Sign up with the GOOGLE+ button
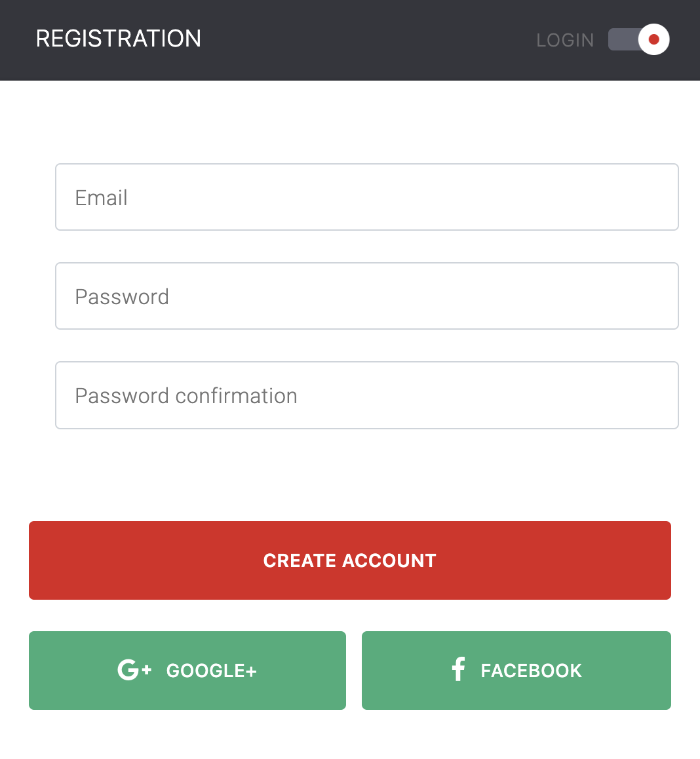Screen dimensions: 700x759 coord(187,670)
